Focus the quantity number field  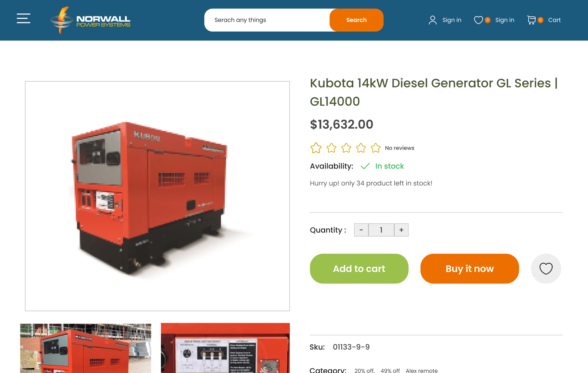pyautogui.click(x=381, y=230)
